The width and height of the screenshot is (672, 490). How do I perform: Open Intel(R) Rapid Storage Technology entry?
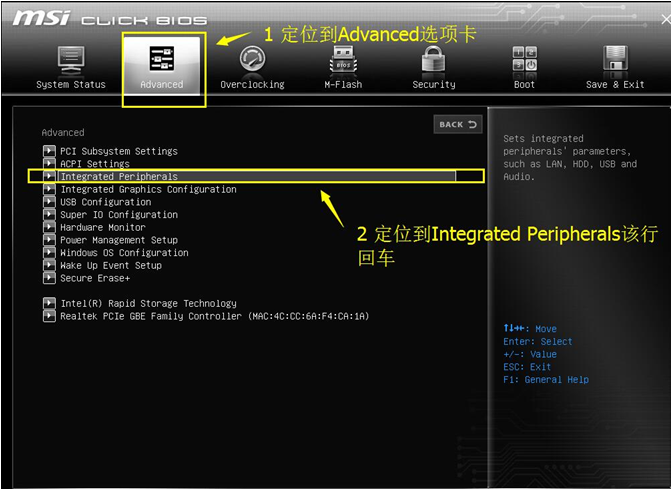148,304
